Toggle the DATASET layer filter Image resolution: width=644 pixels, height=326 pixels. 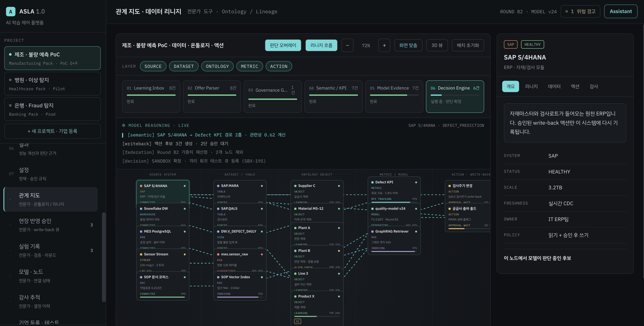[184, 66]
